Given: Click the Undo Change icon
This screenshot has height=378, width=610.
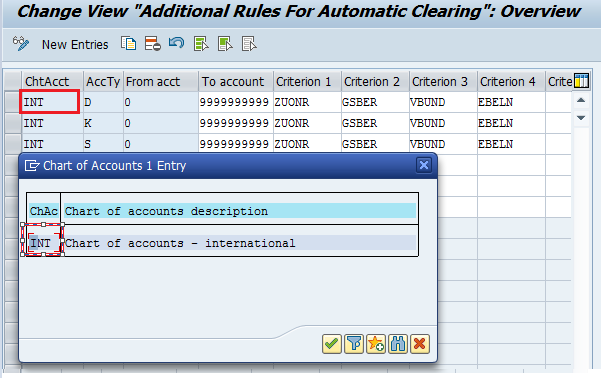Looking at the screenshot, I should tap(176, 42).
